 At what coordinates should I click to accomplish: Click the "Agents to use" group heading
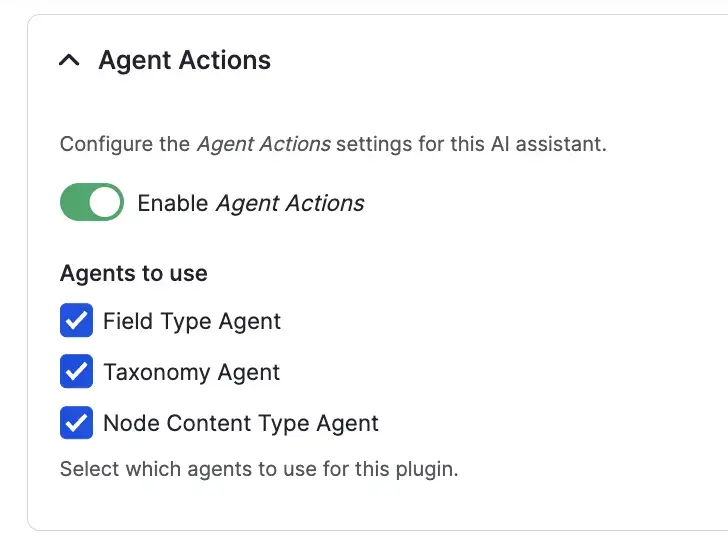(134, 273)
